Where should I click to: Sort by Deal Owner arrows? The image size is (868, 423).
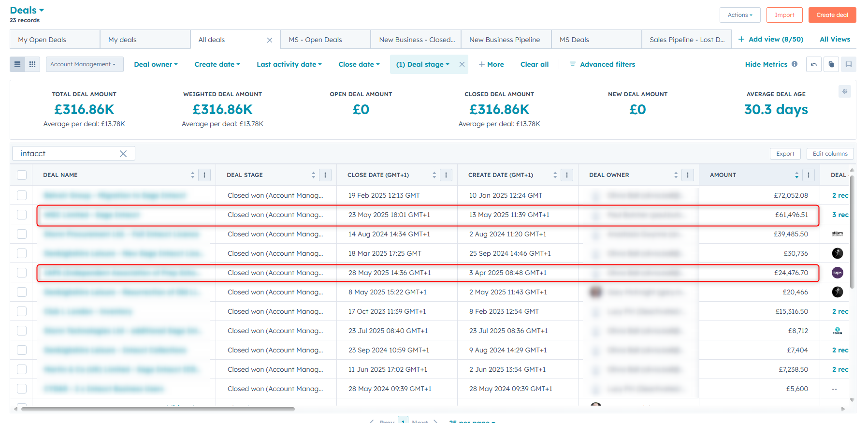click(676, 175)
